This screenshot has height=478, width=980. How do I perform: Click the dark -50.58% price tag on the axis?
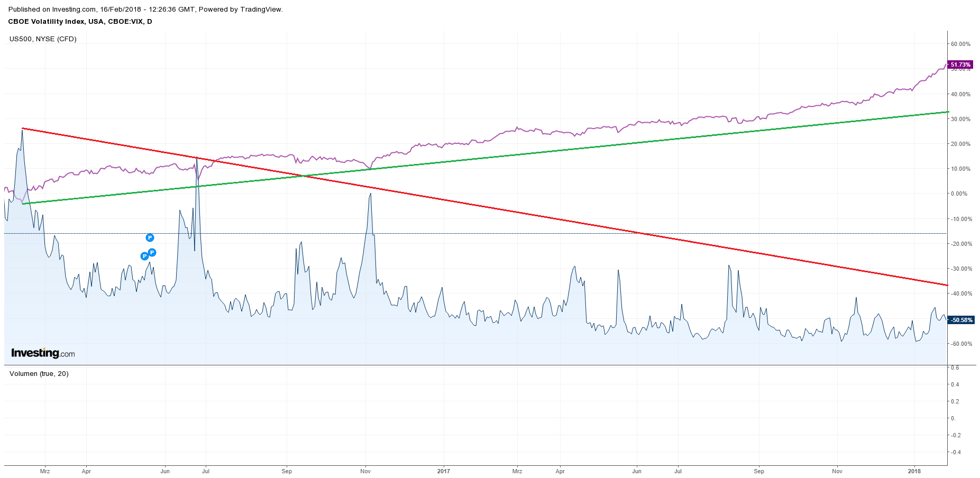(960, 319)
